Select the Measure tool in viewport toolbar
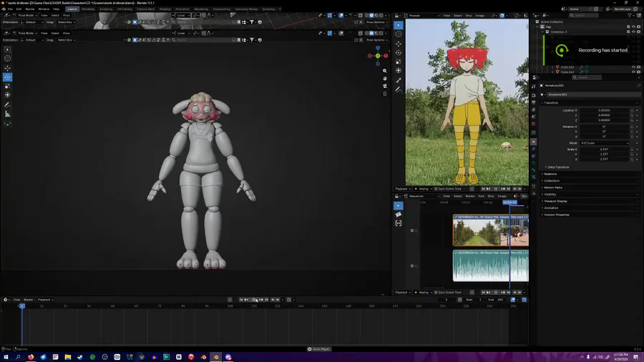This screenshot has height=362, width=644. (8, 114)
